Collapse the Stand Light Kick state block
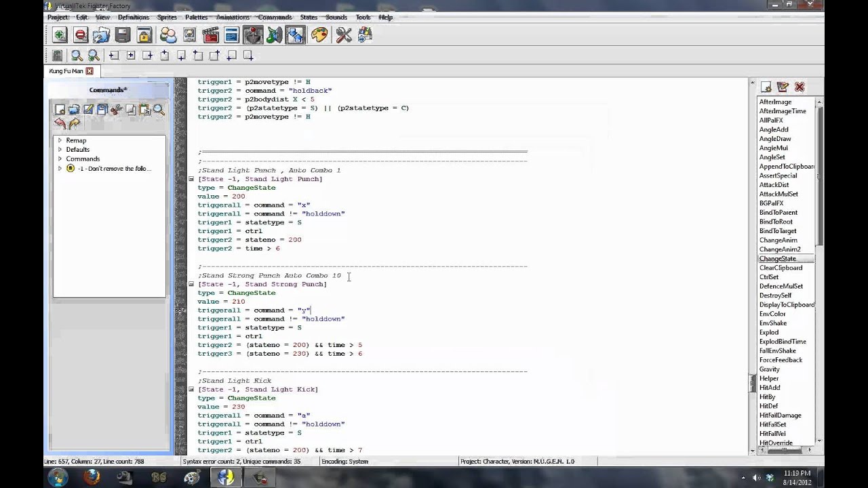This screenshot has height=488, width=868. coord(191,389)
